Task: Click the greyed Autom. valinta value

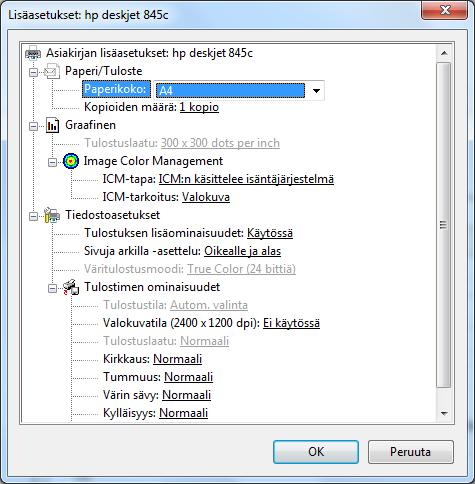Action: (209, 305)
